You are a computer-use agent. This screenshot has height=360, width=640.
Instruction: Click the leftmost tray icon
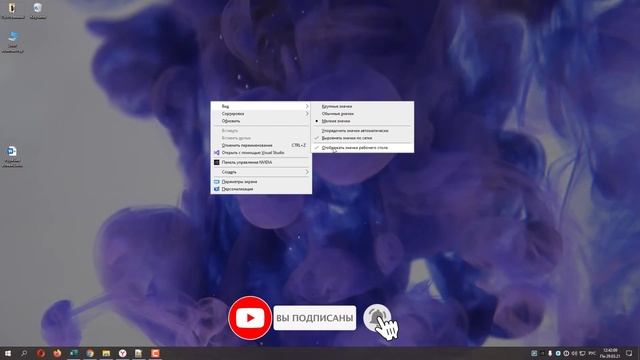coord(534,353)
